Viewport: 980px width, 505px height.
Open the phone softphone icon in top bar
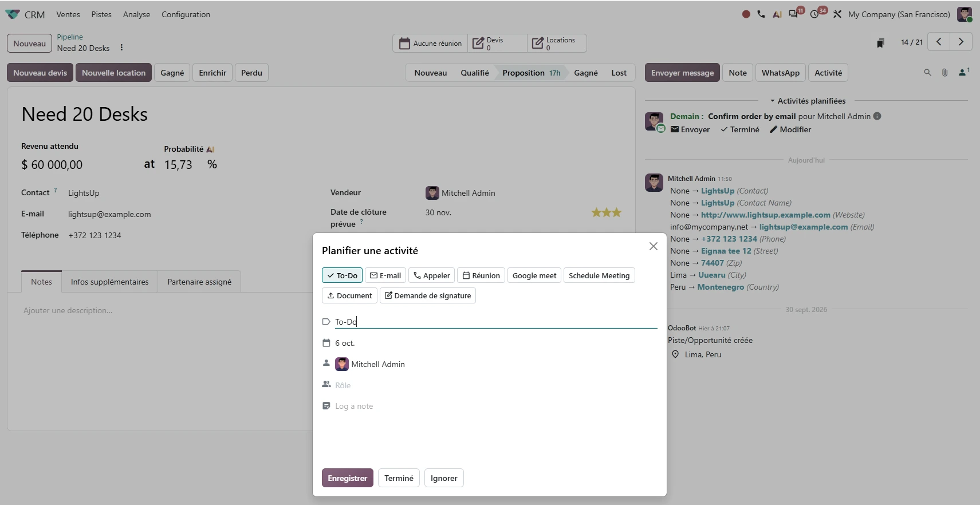[x=761, y=14]
